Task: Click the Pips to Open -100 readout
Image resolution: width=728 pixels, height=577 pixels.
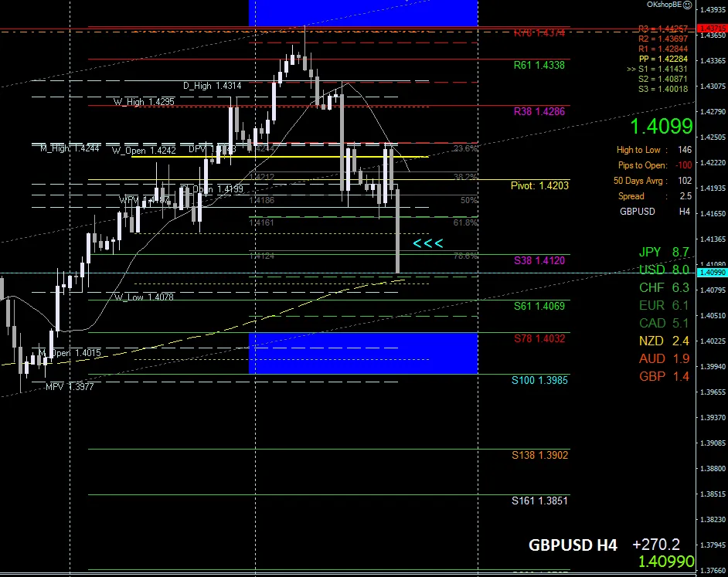Action: tap(655, 165)
